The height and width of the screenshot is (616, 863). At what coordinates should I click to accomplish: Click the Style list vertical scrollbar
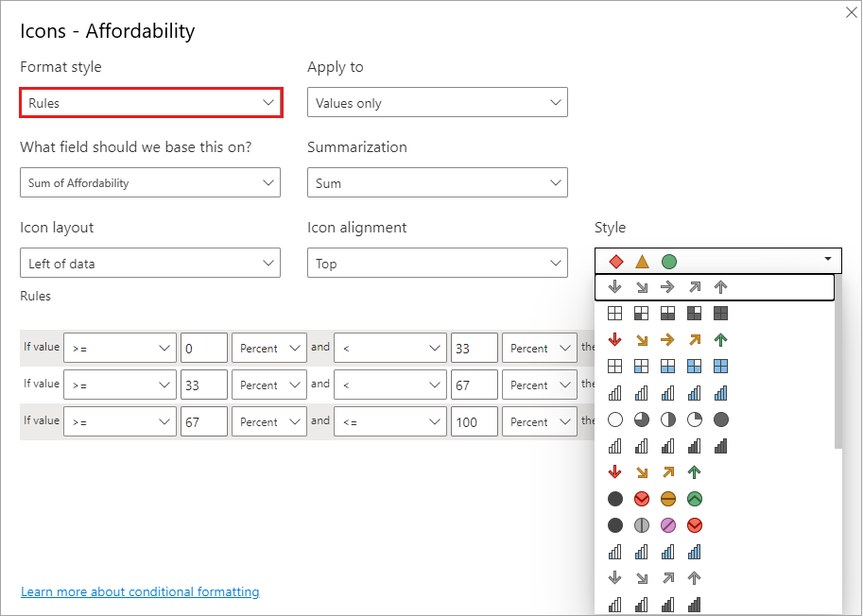pyautogui.click(x=838, y=361)
